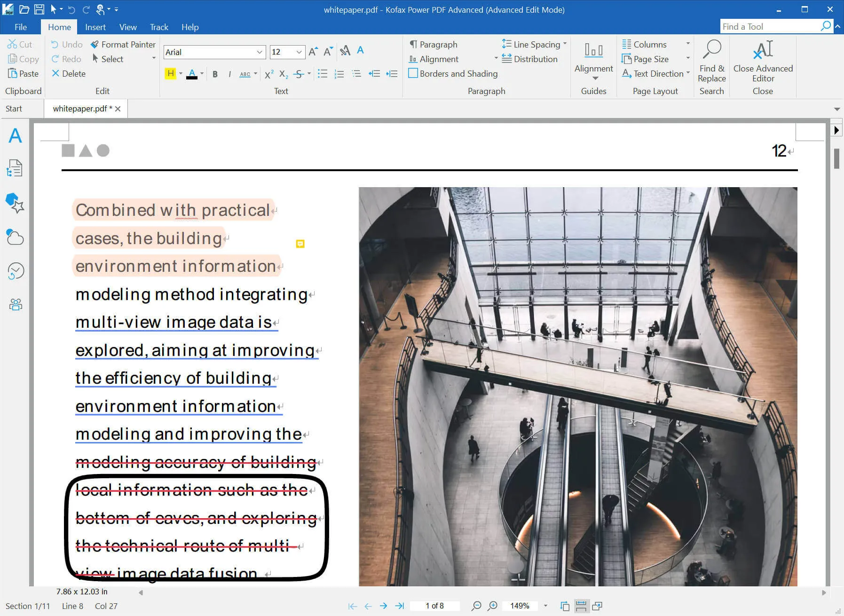
Task: Apply superscript formatting
Action: point(269,74)
